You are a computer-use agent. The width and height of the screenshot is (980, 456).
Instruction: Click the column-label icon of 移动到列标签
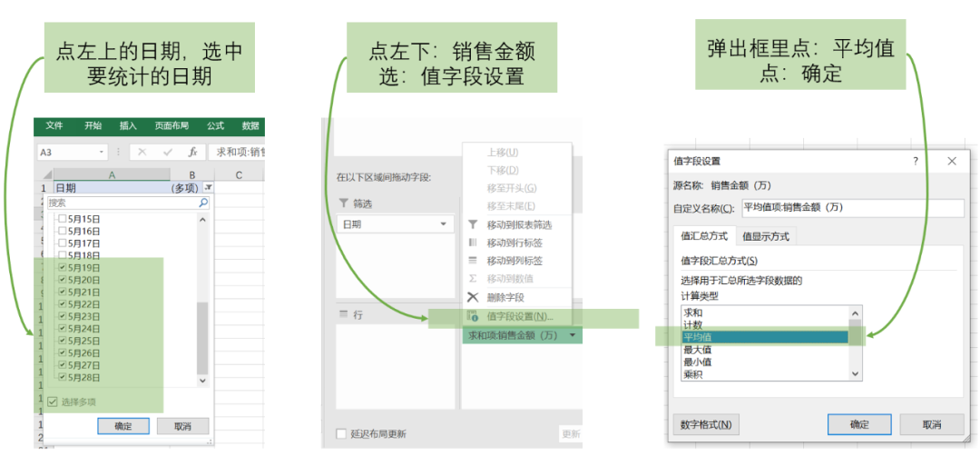coord(473,260)
